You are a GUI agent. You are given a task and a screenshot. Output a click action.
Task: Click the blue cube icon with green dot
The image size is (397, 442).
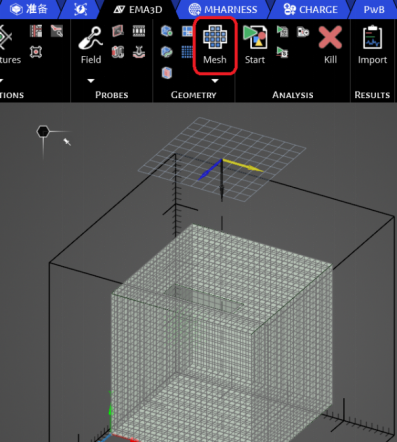click(x=167, y=31)
